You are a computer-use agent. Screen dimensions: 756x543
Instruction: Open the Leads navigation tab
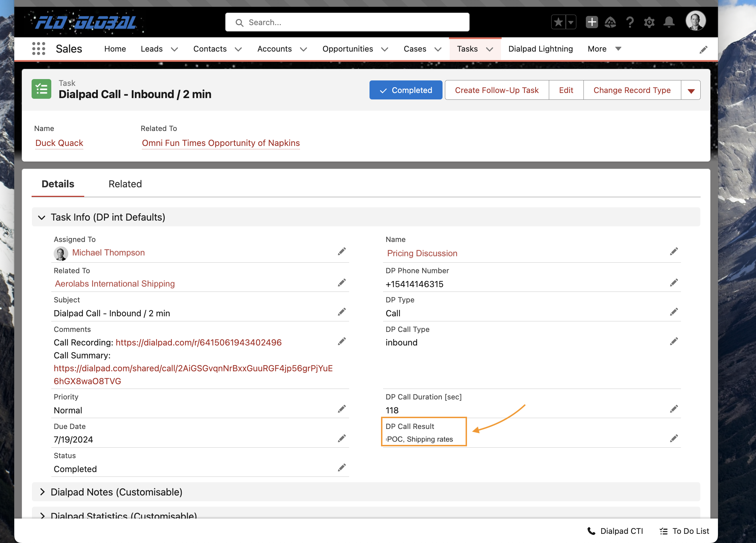tap(152, 49)
